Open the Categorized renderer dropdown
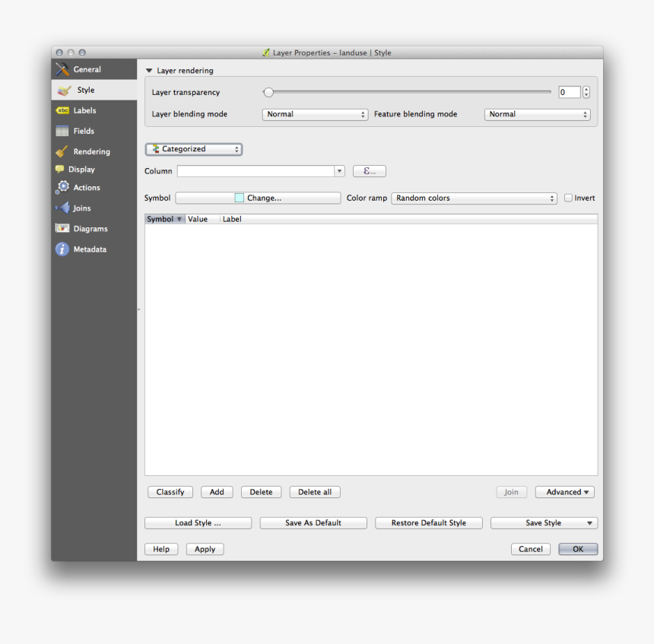The height and width of the screenshot is (644, 654). pyautogui.click(x=193, y=149)
